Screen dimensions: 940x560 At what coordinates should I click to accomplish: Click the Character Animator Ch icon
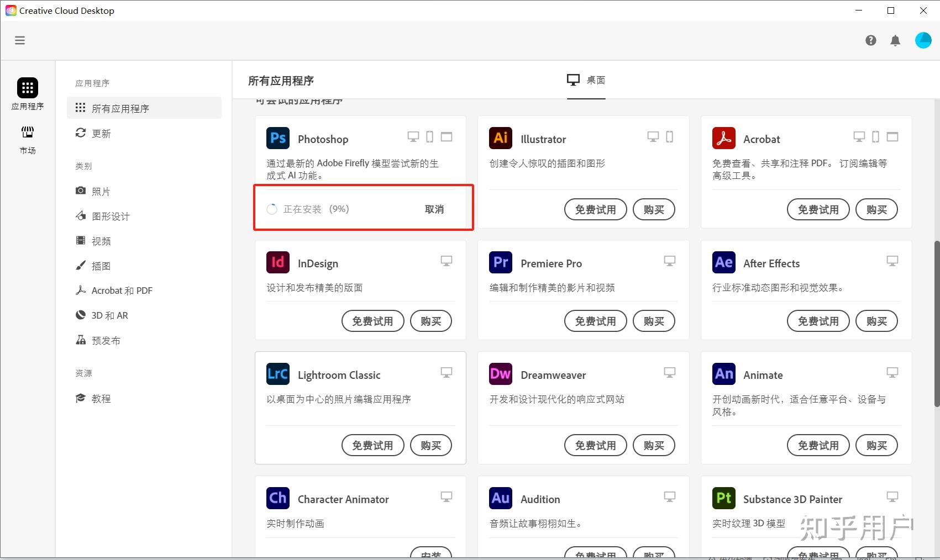[x=278, y=498]
